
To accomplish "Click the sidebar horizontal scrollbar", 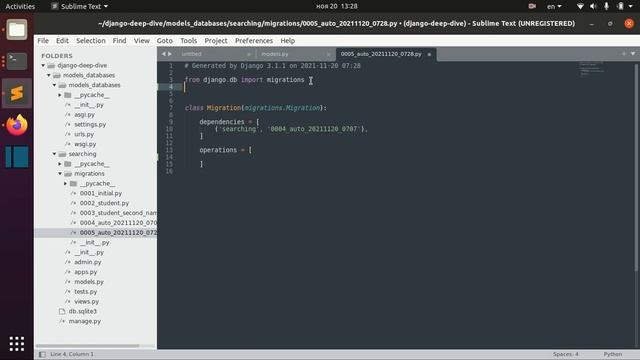I will click(87, 346).
